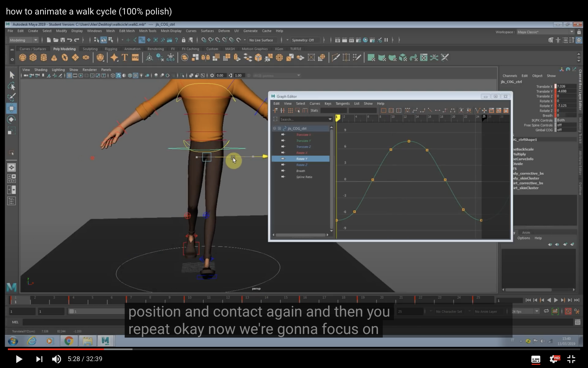
Task: Select the Move tool in the toolbox
Action: pyautogui.click(x=11, y=109)
